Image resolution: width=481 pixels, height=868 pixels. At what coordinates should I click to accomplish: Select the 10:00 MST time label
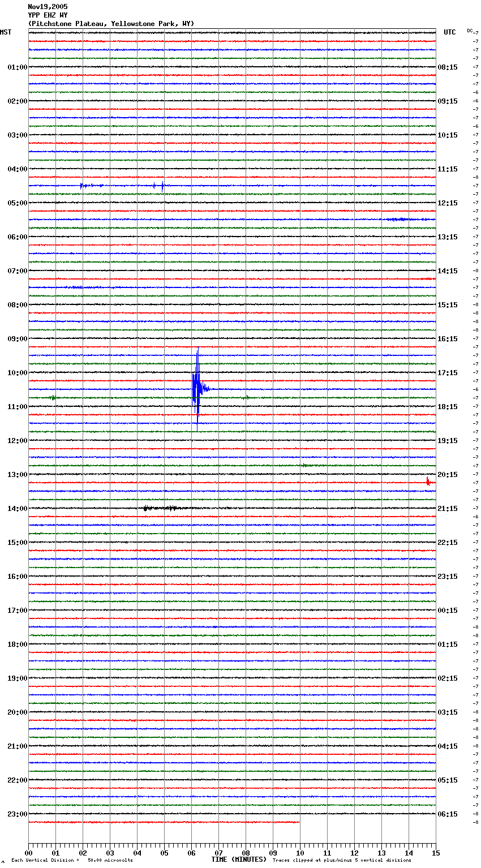[x=18, y=373]
